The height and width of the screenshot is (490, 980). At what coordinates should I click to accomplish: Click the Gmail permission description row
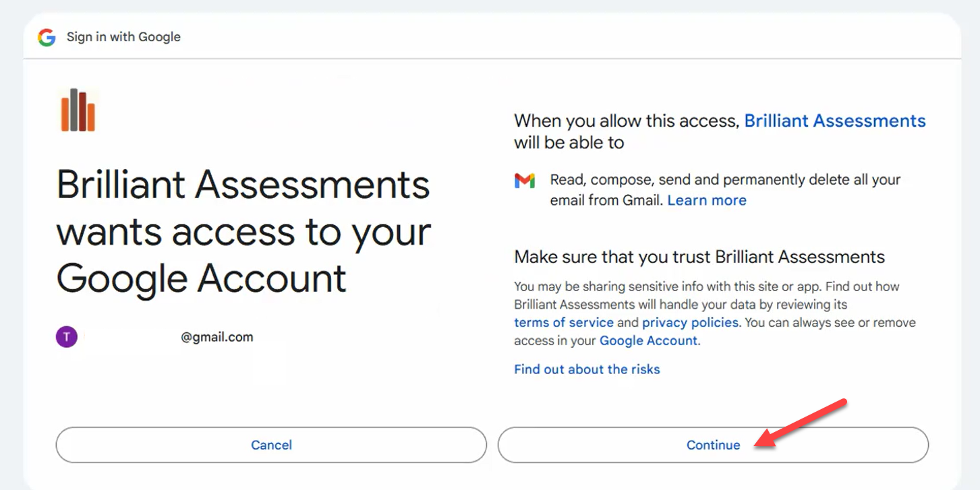(707, 189)
